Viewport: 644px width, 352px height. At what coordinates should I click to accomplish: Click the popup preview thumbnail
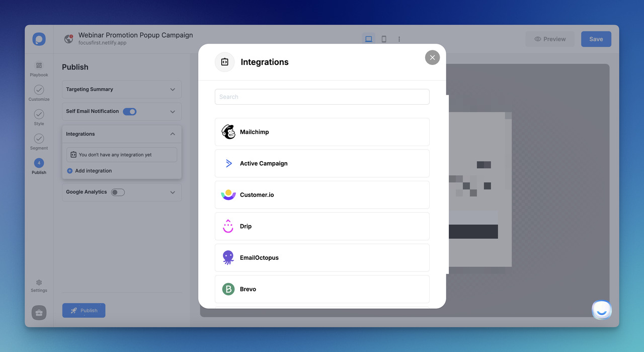point(479,189)
